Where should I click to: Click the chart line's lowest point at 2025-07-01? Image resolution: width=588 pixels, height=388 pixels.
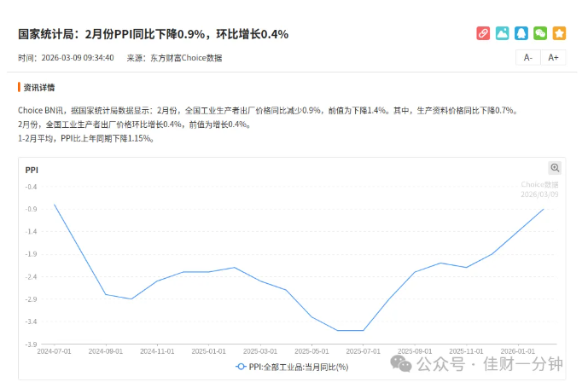coord(363,330)
